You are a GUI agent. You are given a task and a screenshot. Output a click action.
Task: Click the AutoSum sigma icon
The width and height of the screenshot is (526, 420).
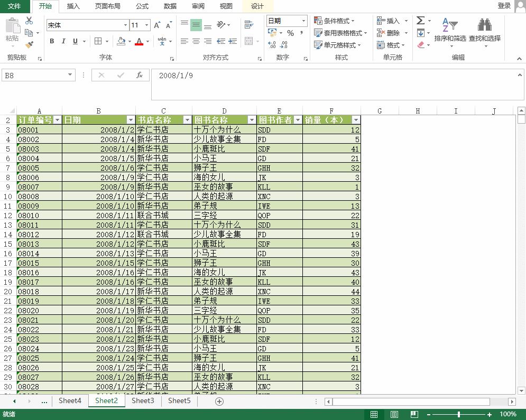420,21
